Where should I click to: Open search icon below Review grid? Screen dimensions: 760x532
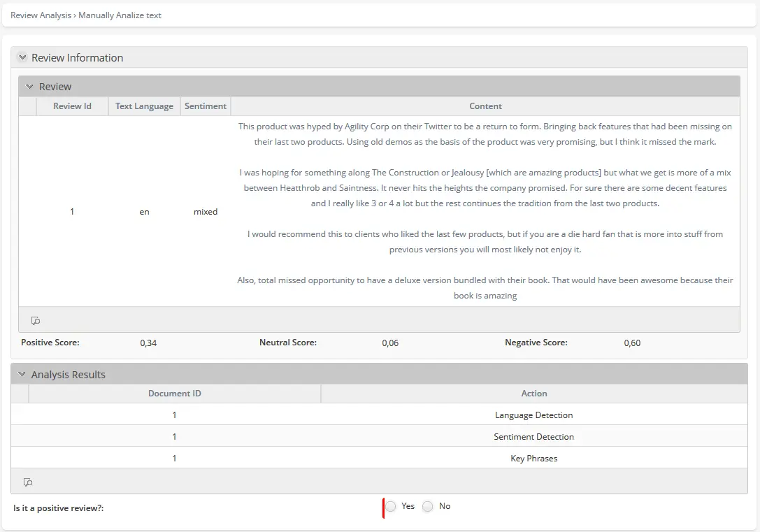[x=36, y=320]
